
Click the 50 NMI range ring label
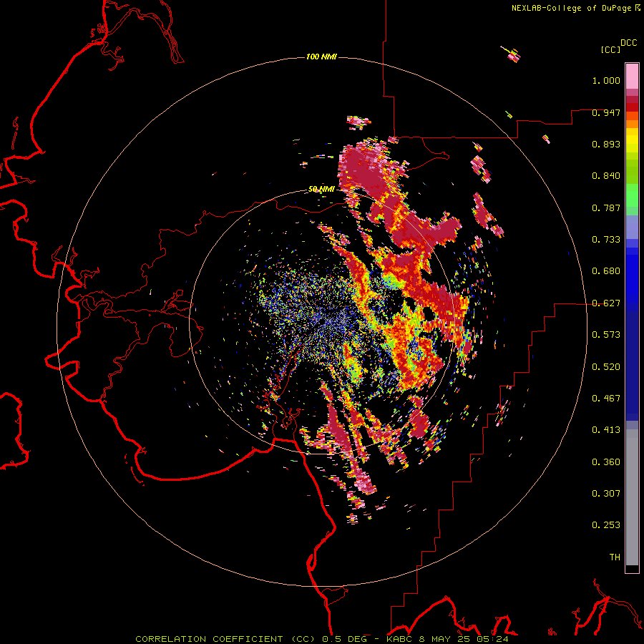click(x=321, y=190)
